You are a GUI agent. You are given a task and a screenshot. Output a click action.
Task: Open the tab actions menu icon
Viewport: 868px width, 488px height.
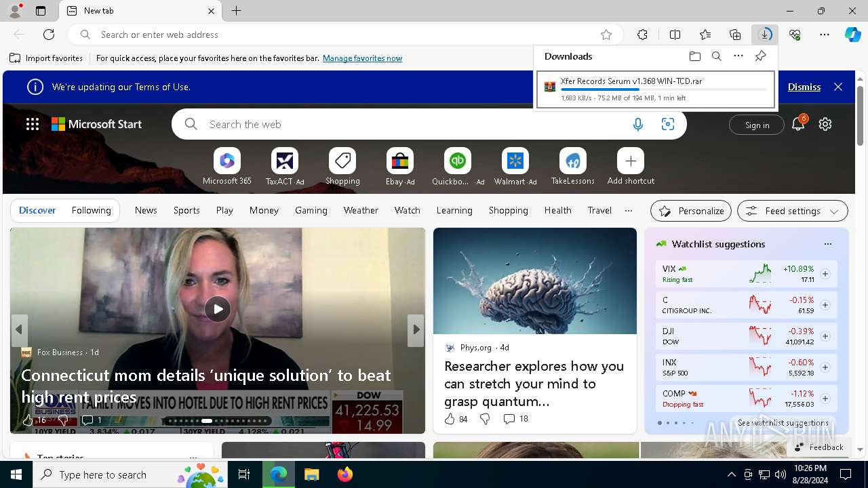41,11
